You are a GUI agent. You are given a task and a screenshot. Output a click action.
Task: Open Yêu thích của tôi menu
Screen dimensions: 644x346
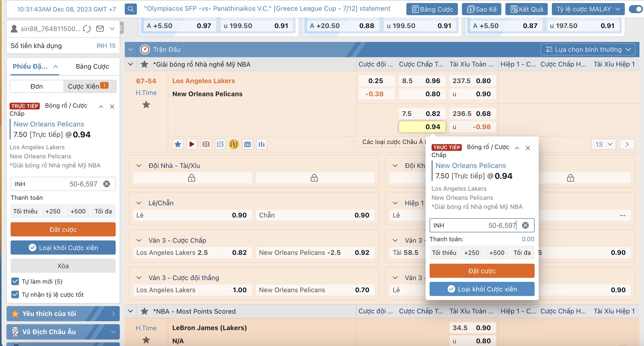[63, 314]
